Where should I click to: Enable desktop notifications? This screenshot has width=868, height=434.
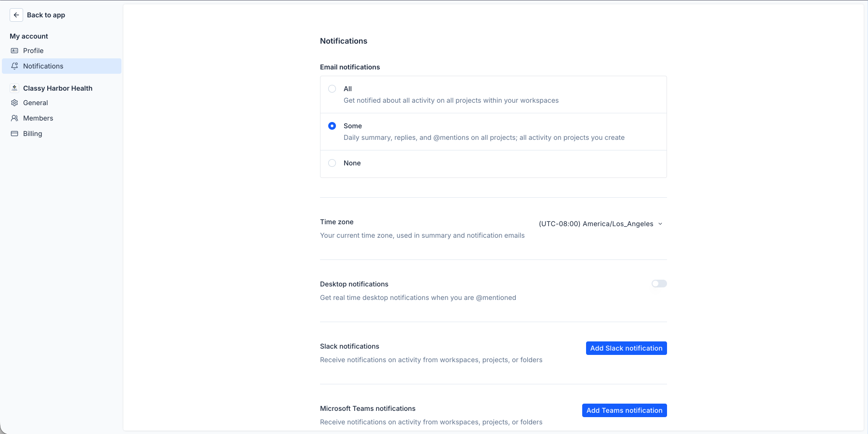point(658,284)
